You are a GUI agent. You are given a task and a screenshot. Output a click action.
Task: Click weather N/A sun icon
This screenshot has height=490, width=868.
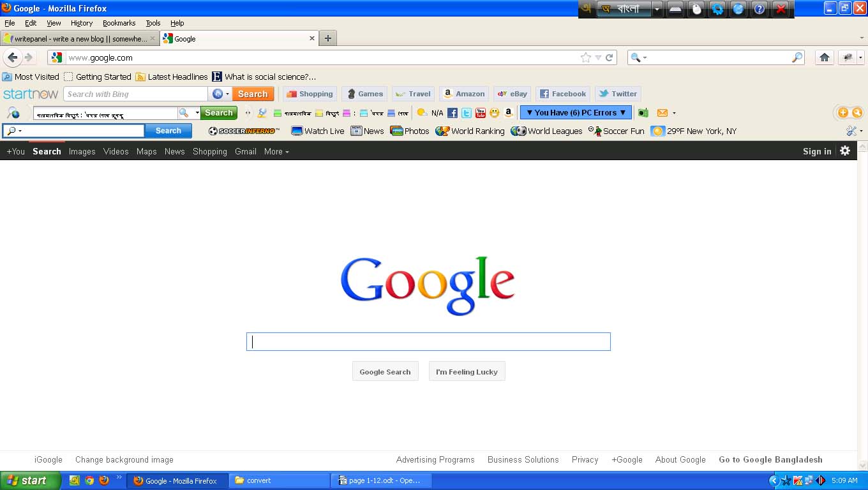coord(422,113)
